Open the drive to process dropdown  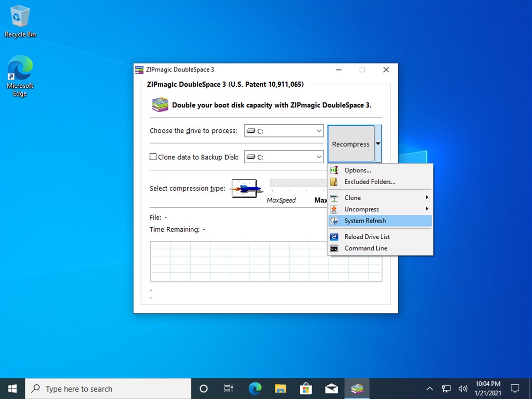pyautogui.click(x=318, y=131)
